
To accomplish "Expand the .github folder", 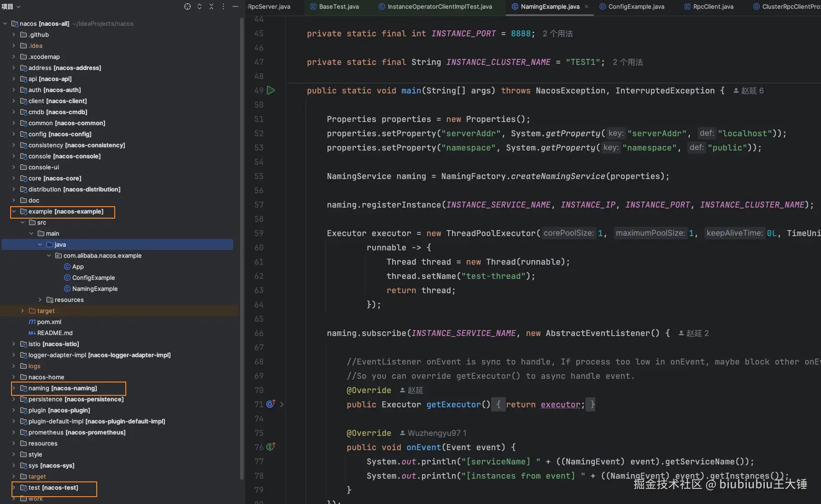I will (14, 35).
